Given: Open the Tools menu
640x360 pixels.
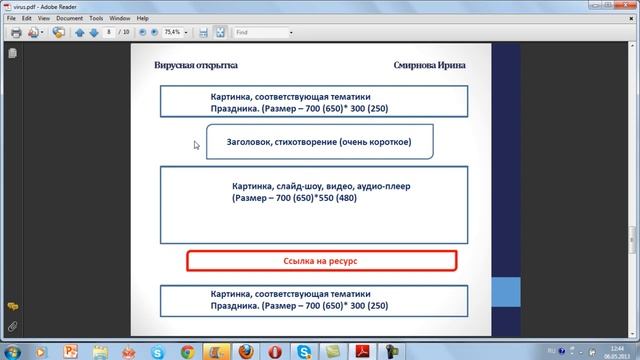Looking at the screenshot, I should tap(96, 18).
